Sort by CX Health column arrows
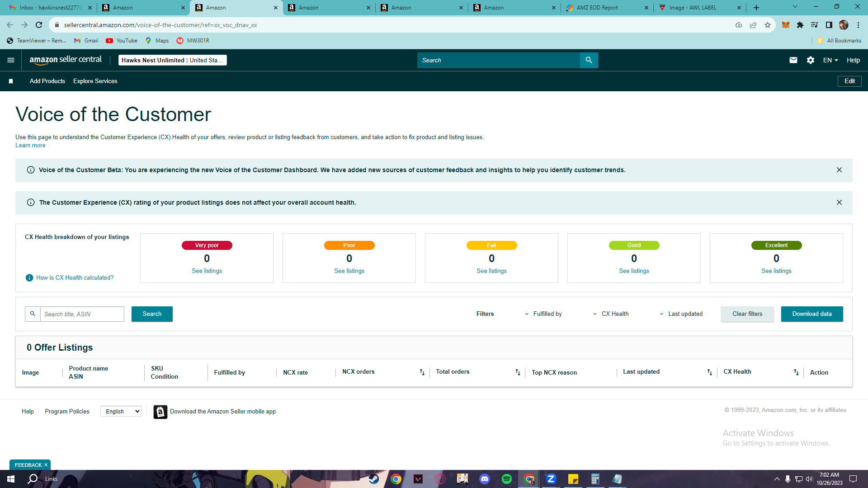The image size is (868, 488). [796, 372]
